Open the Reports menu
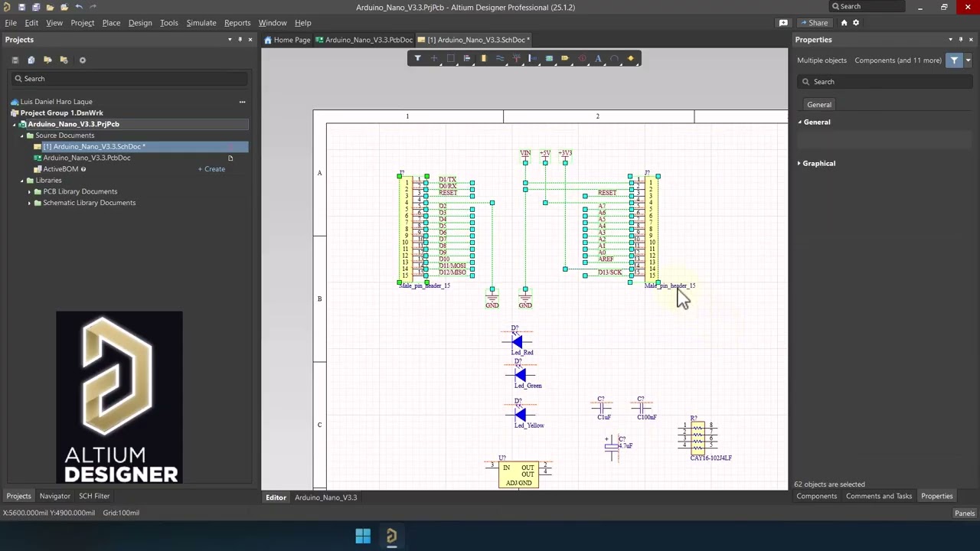 point(237,23)
